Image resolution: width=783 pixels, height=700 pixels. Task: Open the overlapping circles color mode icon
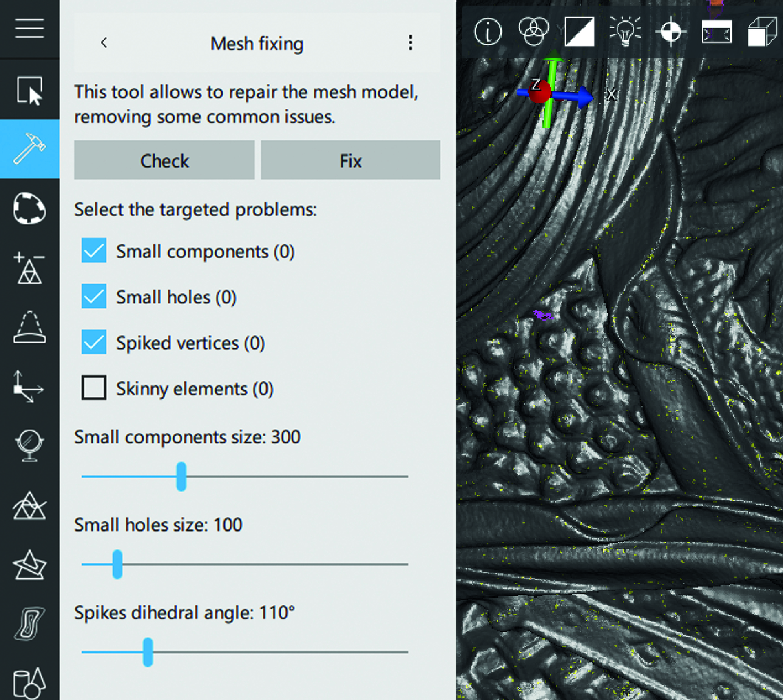click(533, 31)
